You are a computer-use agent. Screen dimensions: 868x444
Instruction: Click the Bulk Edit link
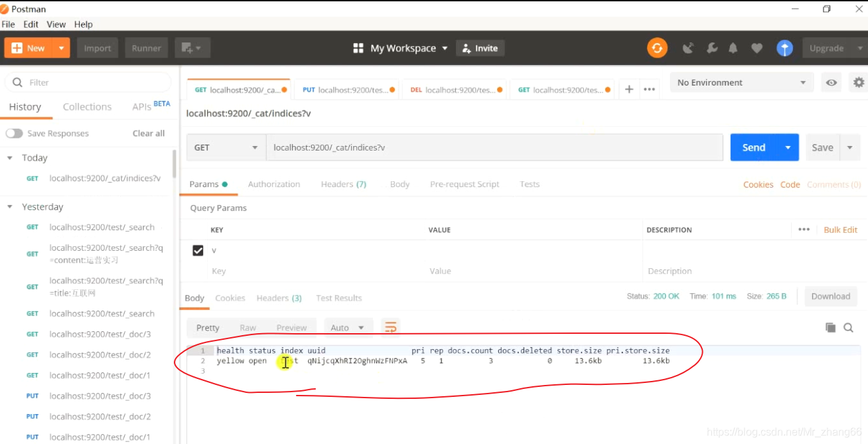pos(841,230)
